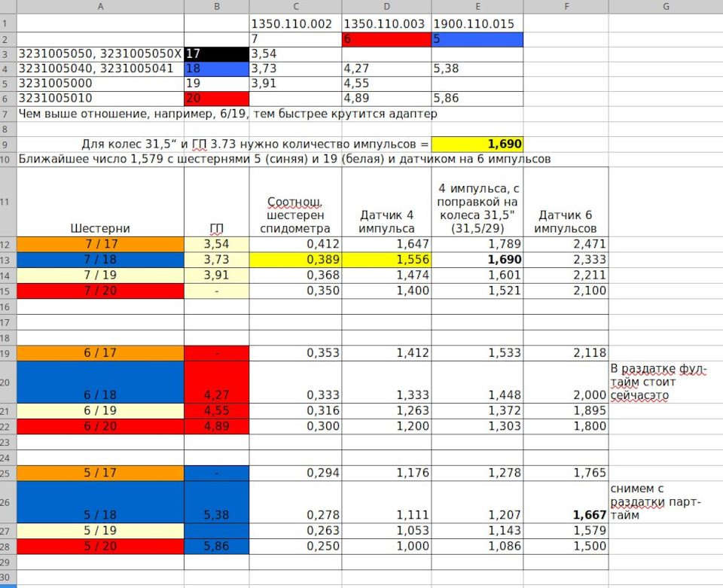Select column G header
The height and width of the screenshot is (588, 723).
click(x=666, y=7)
